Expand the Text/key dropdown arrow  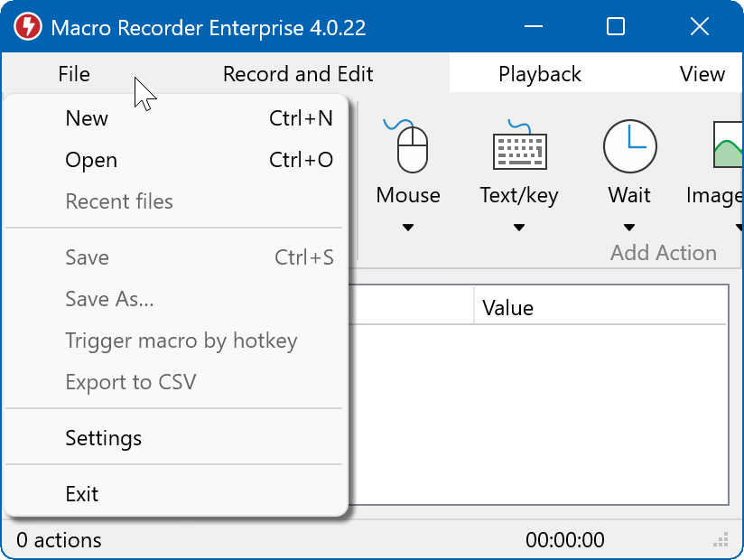pyautogui.click(x=519, y=228)
